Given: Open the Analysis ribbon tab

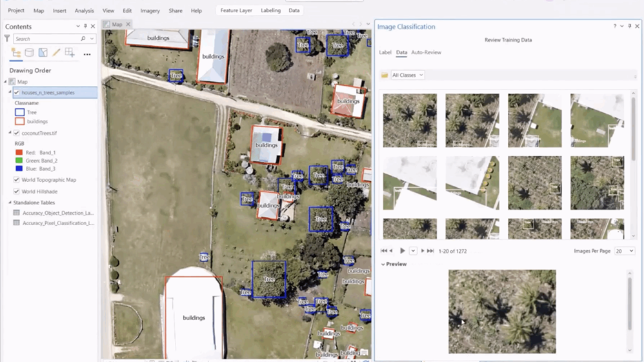Looking at the screenshot, I should pos(84,11).
